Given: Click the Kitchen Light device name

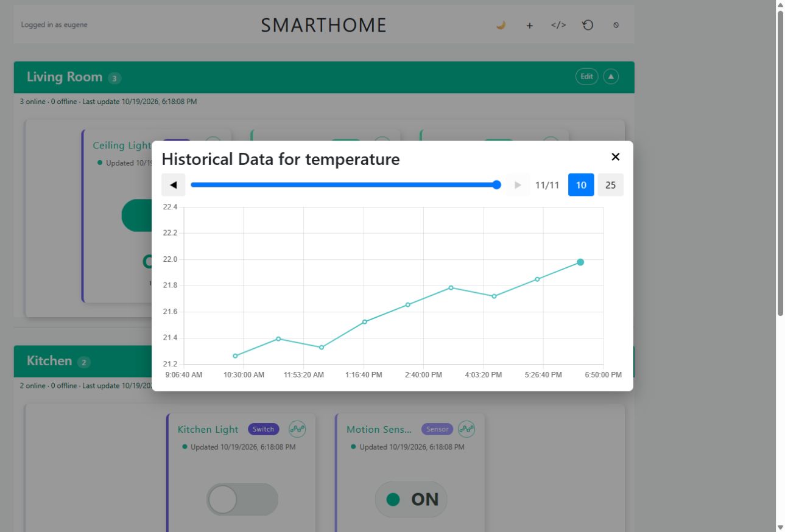Looking at the screenshot, I should coord(208,429).
